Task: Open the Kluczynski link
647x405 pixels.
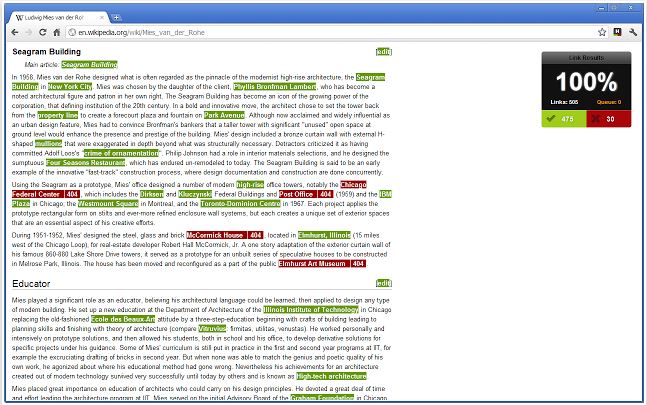Action: point(195,194)
